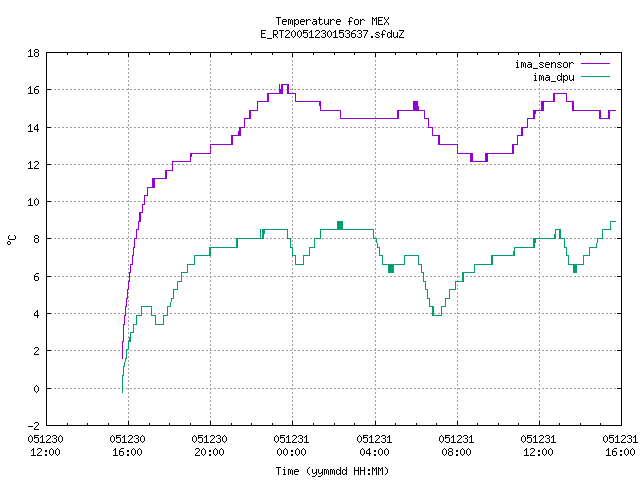Click the y-axis value 8
The height and width of the screenshot is (480, 640).
(x=36, y=239)
